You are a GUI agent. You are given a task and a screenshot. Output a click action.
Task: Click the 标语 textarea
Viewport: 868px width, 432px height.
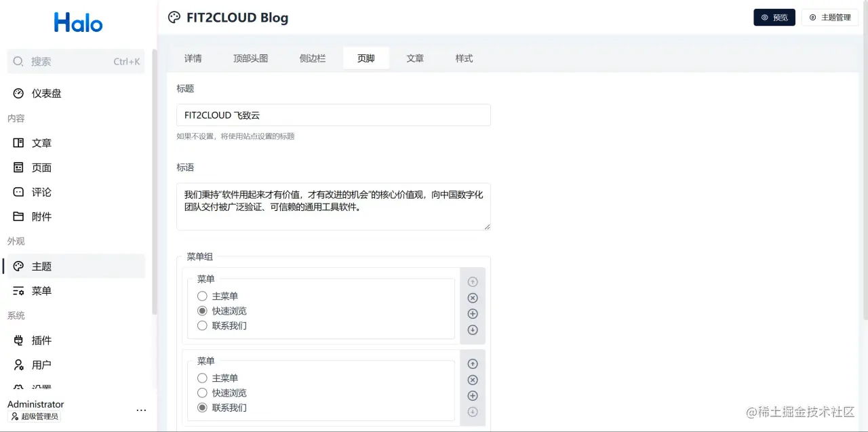(334, 206)
